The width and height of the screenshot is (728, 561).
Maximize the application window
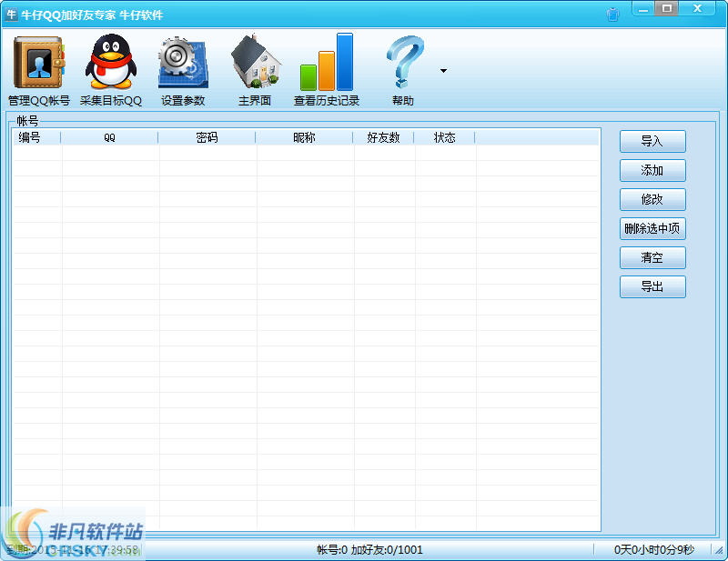tap(667, 8)
